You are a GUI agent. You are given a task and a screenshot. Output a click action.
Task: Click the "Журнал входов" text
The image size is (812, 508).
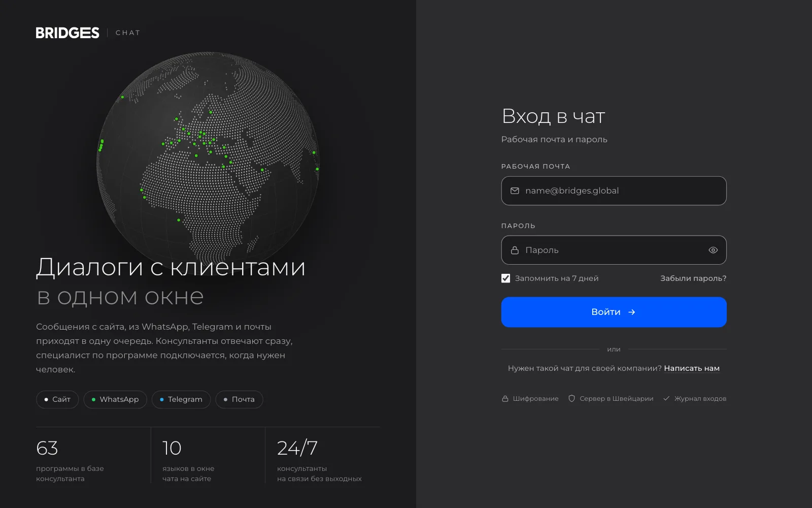coord(700,399)
